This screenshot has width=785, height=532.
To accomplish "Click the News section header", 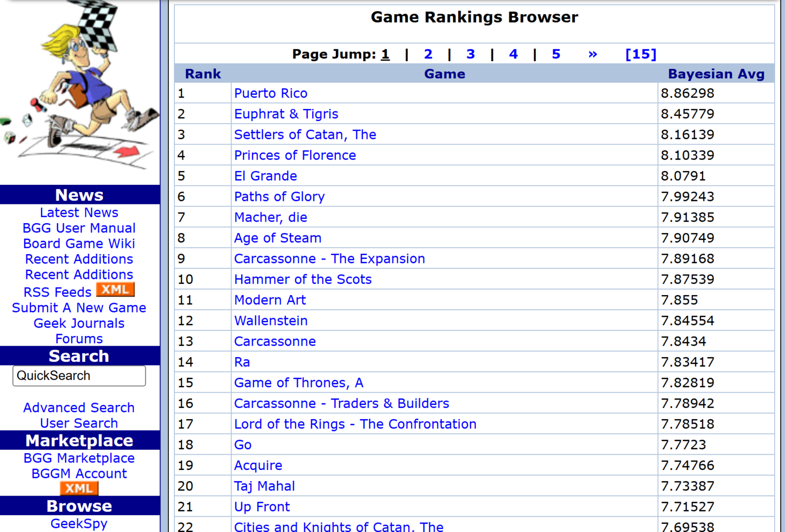I will click(x=80, y=195).
